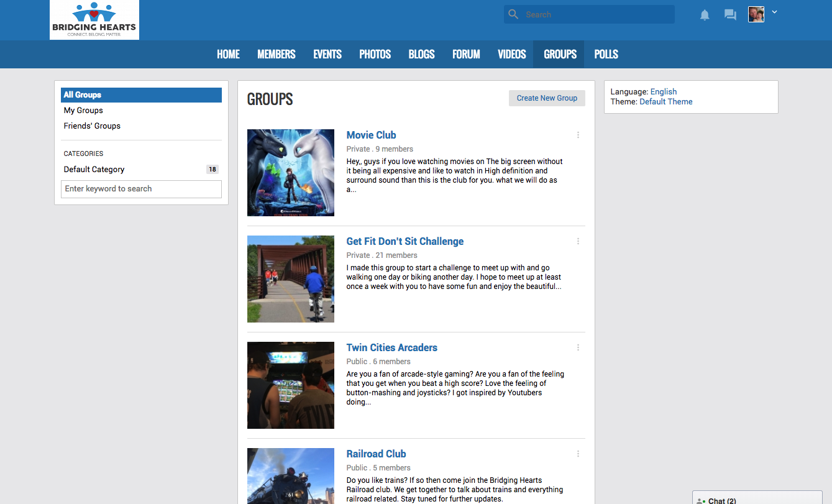Open the notifications bell icon

[705, 15]
